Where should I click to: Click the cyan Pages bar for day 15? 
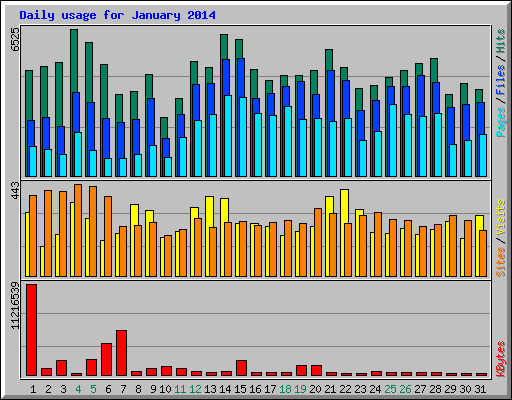click(x=243, y=137)
